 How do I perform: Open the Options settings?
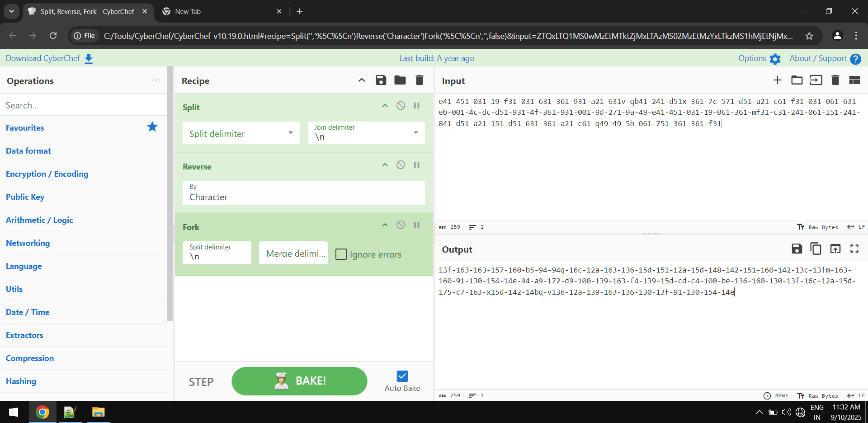point(759,58)
